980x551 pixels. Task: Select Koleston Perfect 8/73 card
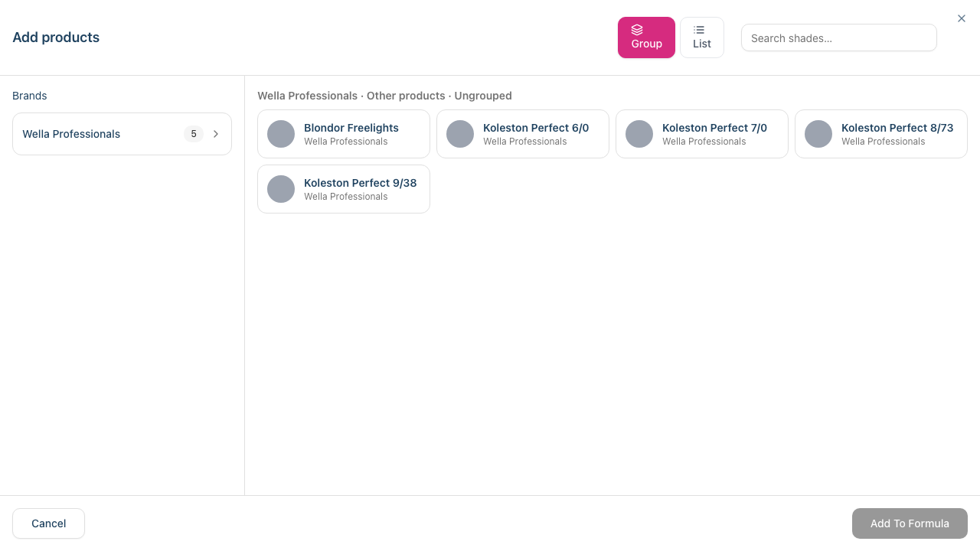[881, 134]
